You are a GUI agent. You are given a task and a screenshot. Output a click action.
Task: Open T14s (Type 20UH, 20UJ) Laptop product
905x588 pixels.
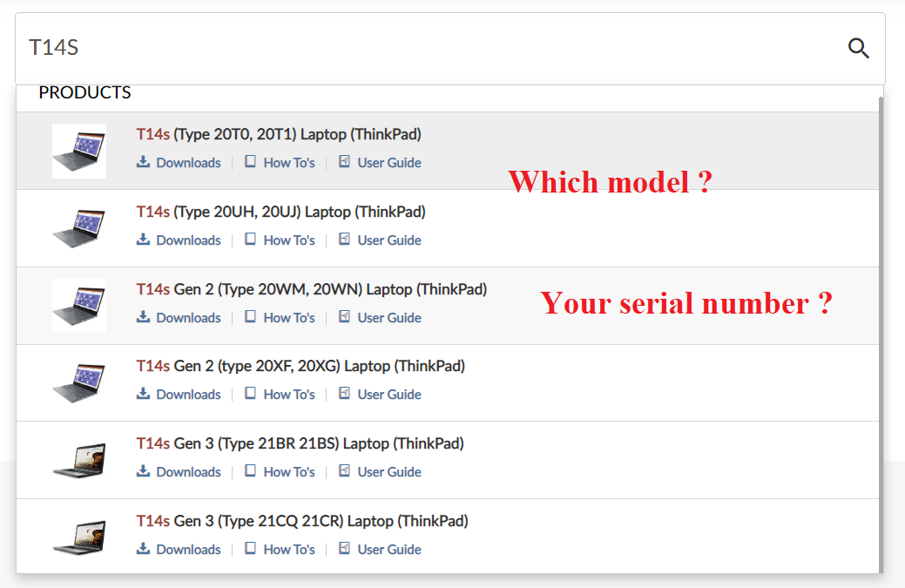tap(280, 212)
